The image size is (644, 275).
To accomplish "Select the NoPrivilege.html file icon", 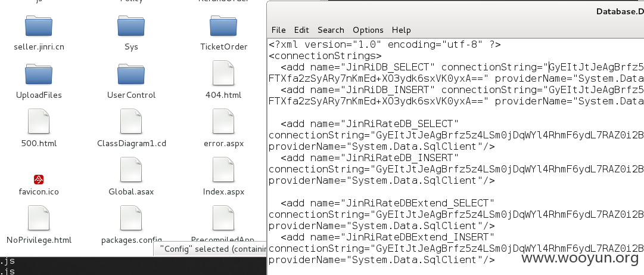I will coord(39,218).
